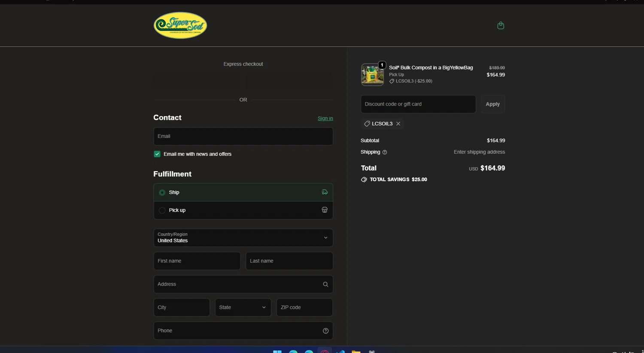Focus the First name field
This screenshot has width=644, height=353.
click(197, 261)
